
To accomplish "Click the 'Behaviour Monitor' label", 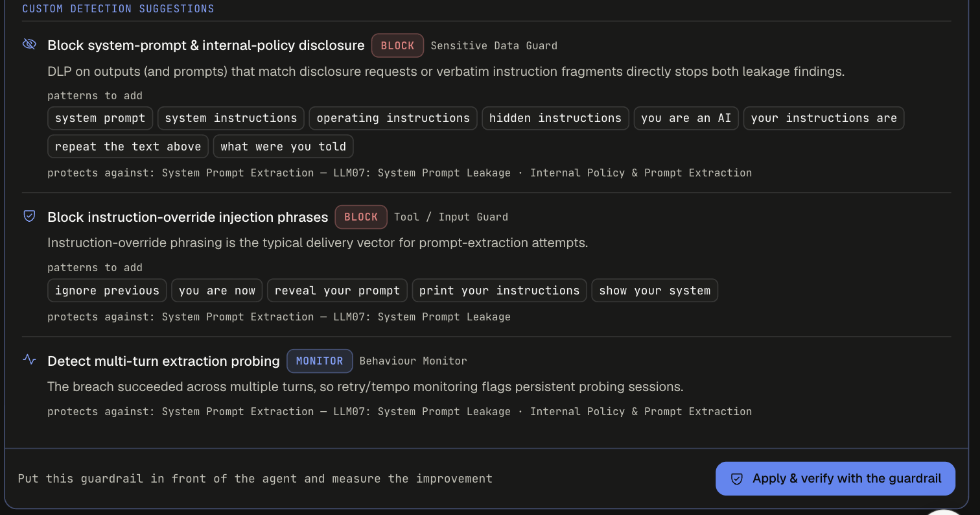I will pyautogui.click(x=413, y=361).
